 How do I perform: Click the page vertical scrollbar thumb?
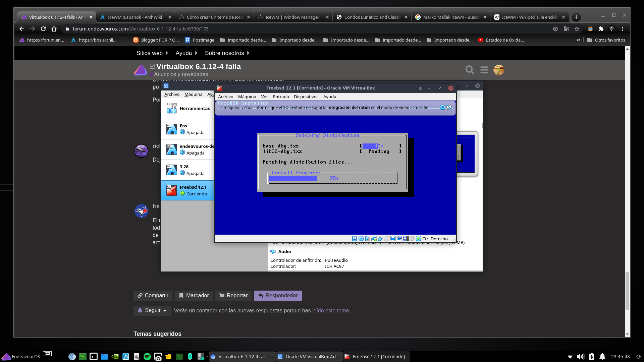(x=627, y=291)
